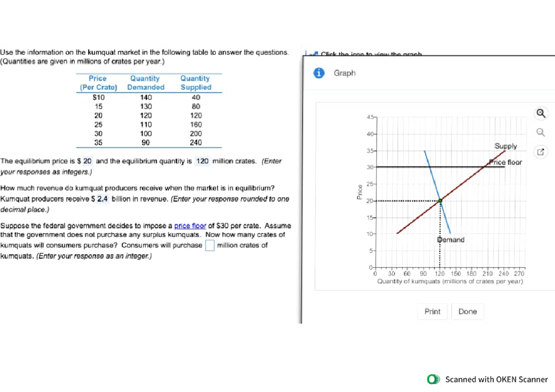Viewport: 555px width, 392px height.
Task: Click the empty answer input box
Action: click(x=209, y=245)
